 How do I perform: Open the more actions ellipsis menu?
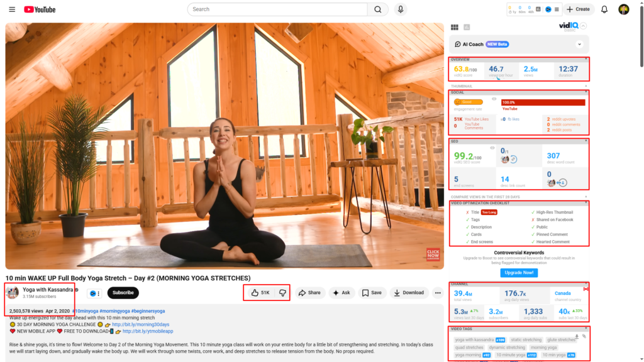point(438,293)
